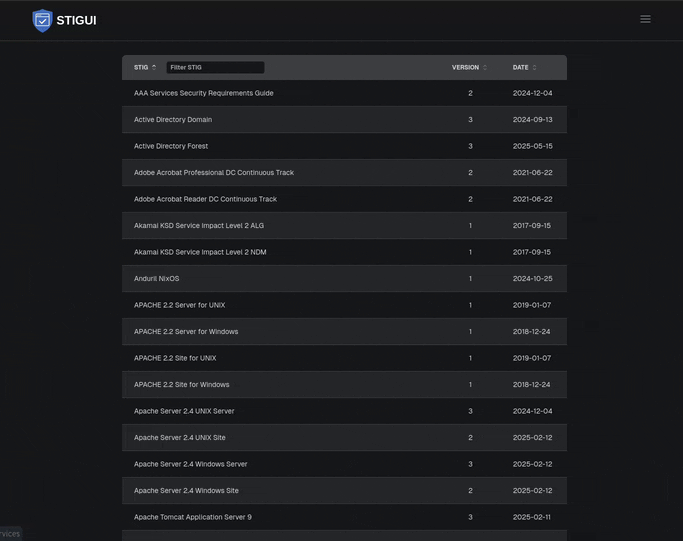
Task: Click date 2024-10-25 in Anduril NixOS row
Action: coord(532,278)
